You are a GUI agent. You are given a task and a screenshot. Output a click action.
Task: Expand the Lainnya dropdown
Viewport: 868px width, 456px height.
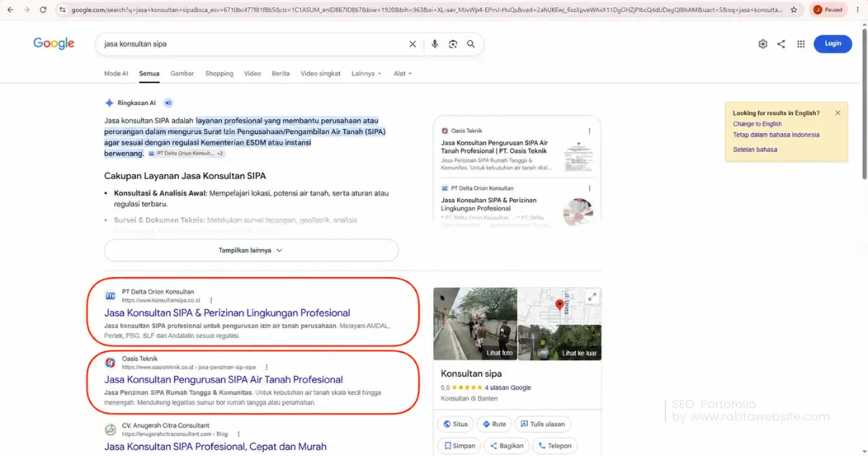point(366,73)
